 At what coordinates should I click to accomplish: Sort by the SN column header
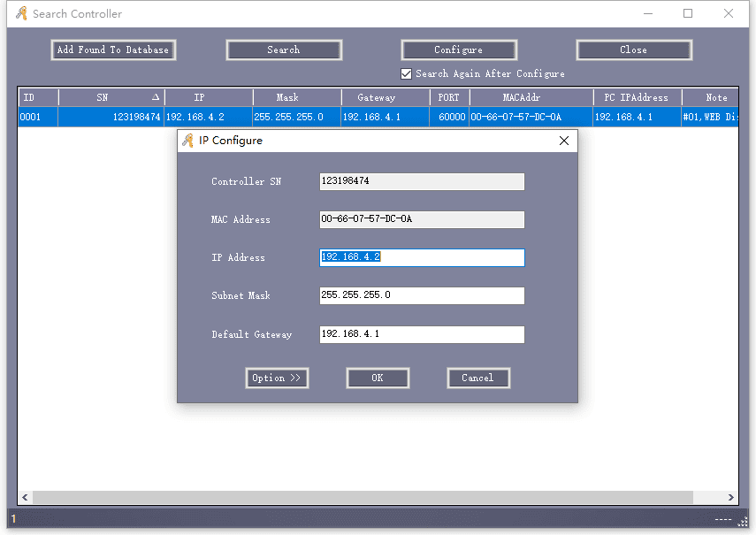coord(111,98)
